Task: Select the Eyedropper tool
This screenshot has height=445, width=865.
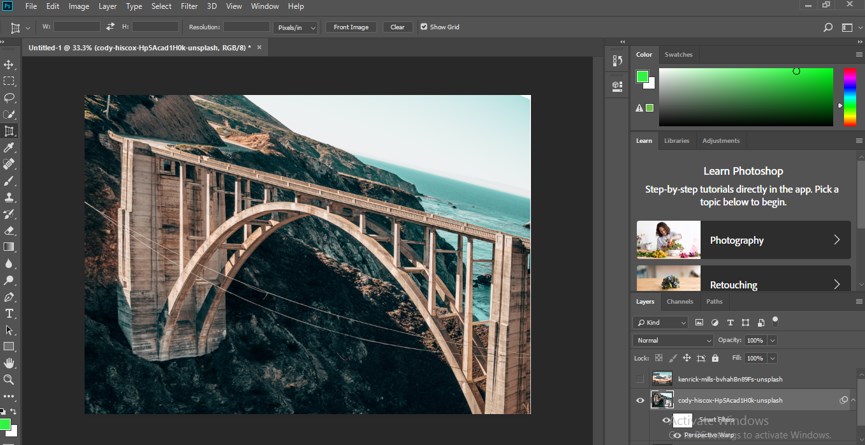Action: pos(9,147)
